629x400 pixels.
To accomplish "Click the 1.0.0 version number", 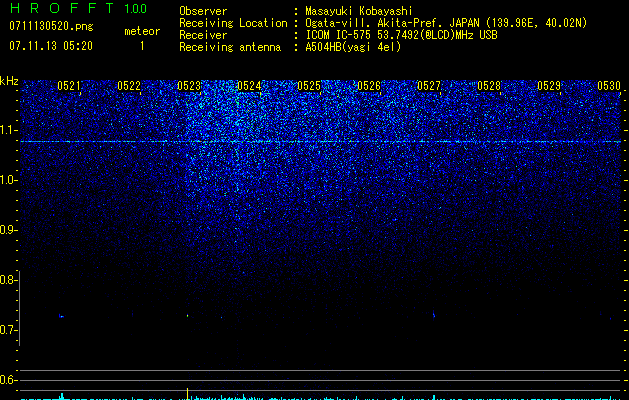I will [x=135, y=8].
